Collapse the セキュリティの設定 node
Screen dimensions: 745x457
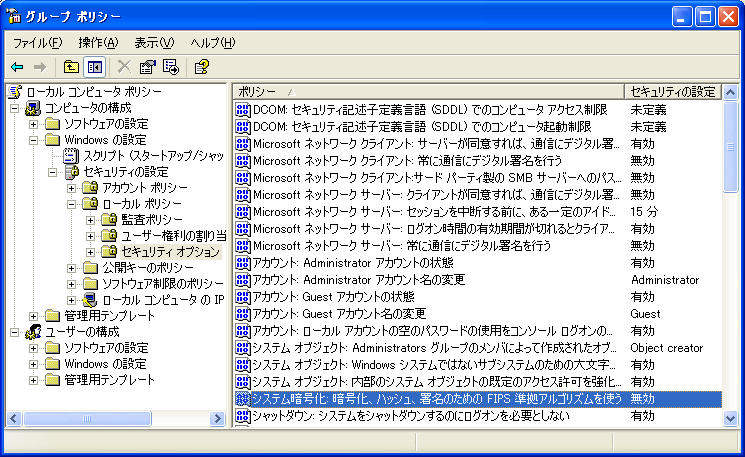(52, 172)
